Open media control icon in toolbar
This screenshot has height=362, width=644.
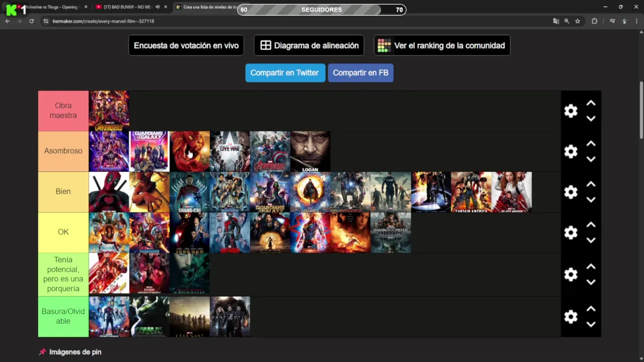[612, 21]
